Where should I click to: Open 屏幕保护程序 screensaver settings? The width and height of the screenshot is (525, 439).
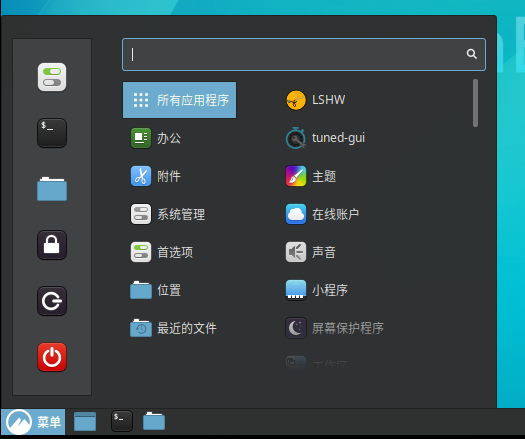click(334, 328)
